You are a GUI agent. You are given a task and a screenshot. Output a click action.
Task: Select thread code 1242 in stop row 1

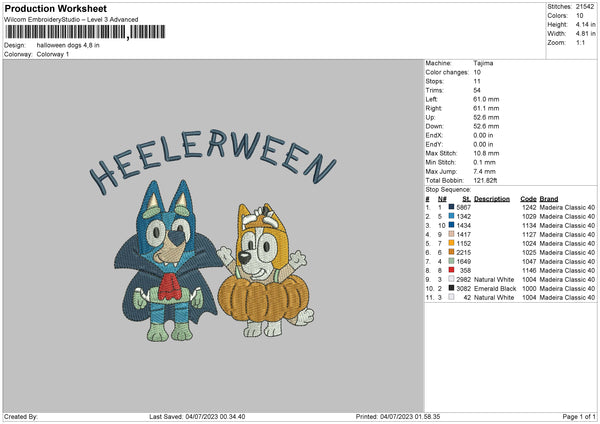pyautogui.click(x=529, y=207)
